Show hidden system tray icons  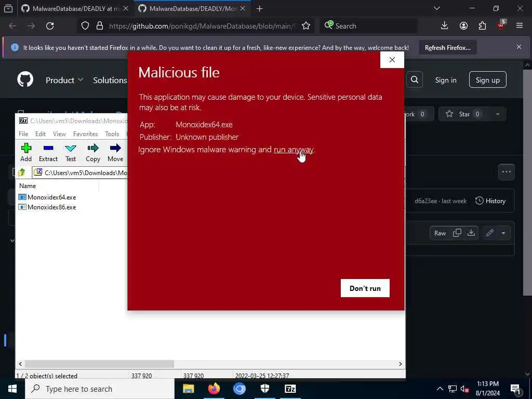click(440, 389)
